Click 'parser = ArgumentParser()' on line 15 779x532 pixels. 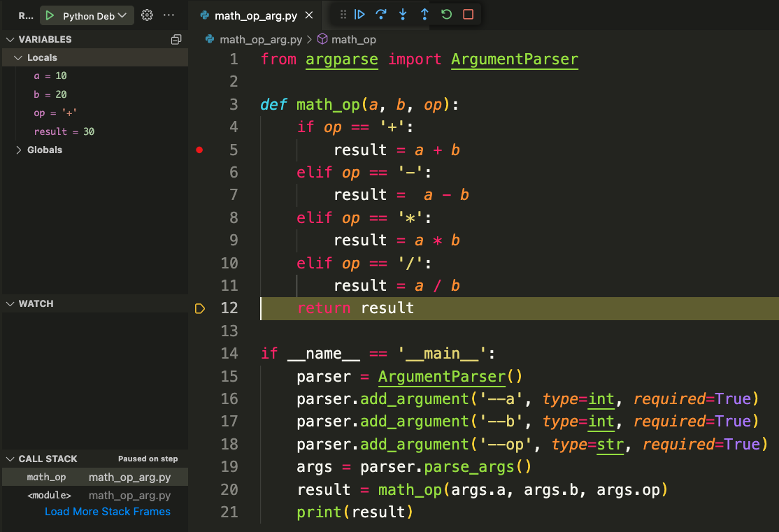(410, 377)
